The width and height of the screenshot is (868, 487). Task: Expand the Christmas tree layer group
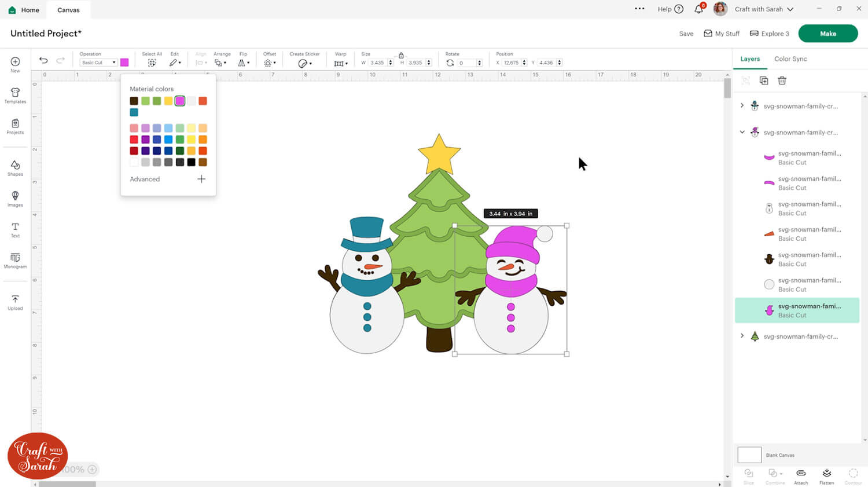coord(742,336)
